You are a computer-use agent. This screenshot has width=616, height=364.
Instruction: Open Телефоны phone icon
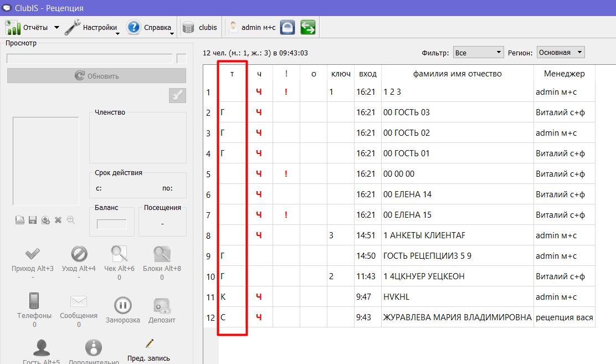coord(34,301)
